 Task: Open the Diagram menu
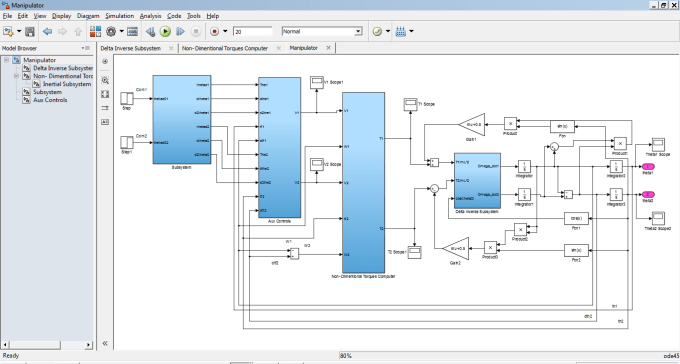pos(88,16)
